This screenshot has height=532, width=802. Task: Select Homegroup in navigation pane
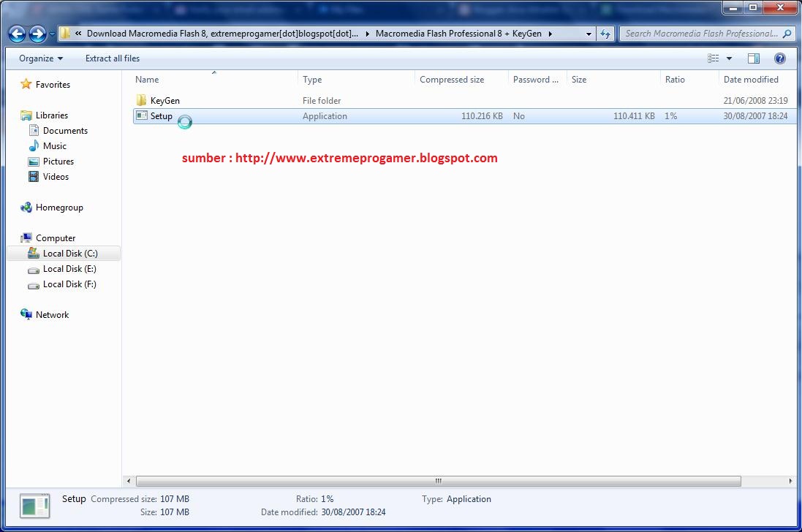[59, 208]
